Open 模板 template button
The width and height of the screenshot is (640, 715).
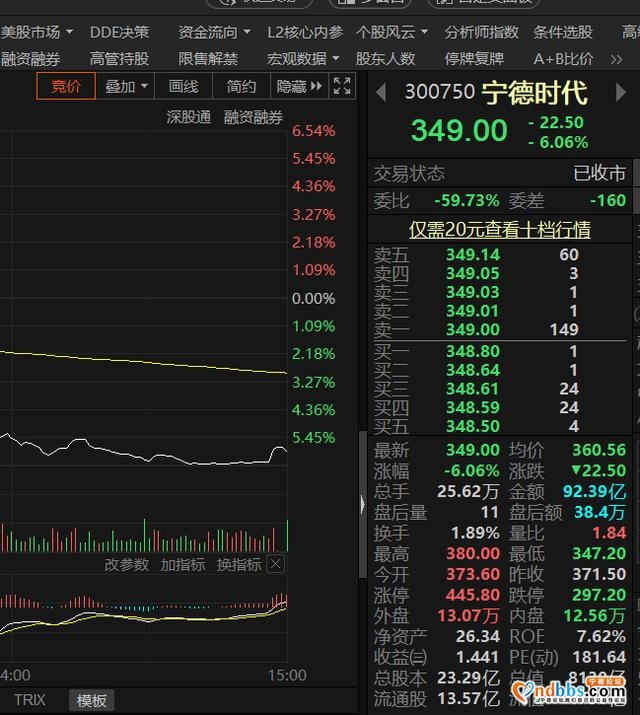[92, 700]
